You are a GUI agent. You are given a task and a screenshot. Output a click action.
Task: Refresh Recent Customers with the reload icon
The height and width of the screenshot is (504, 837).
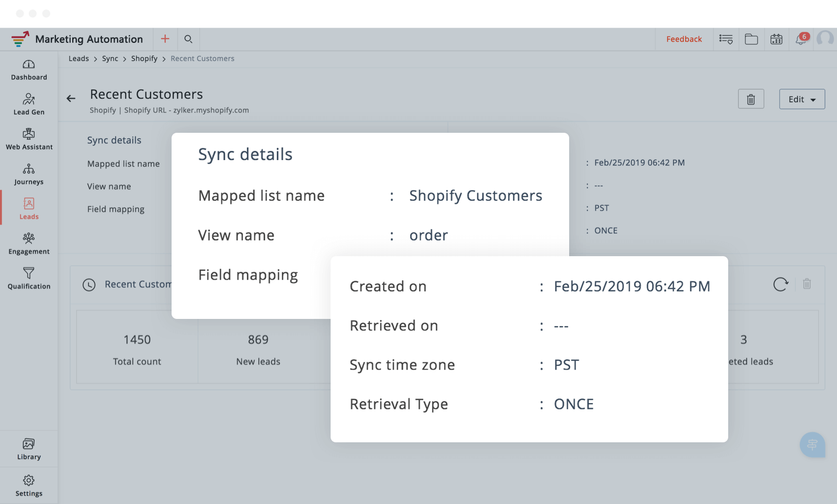pos(781,284)
